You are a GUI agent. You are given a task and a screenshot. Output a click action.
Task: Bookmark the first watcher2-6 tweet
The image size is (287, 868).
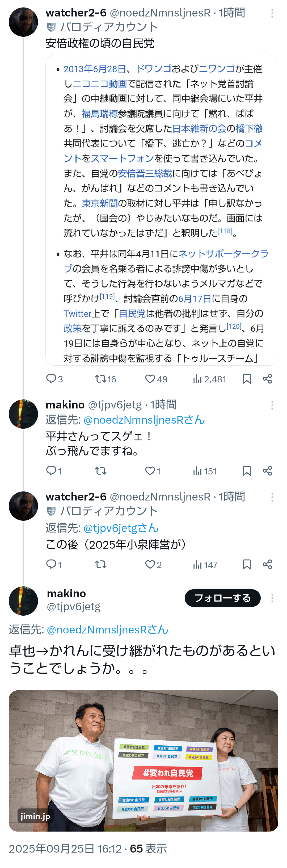click(247, 379)
